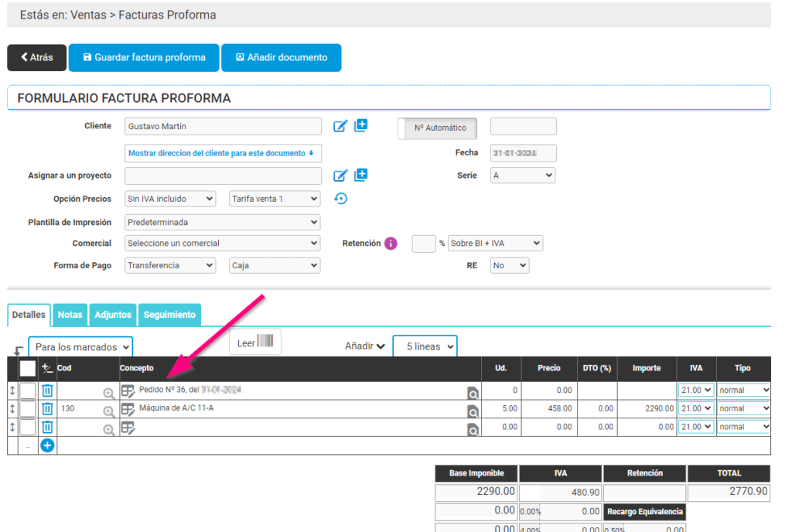This screenshot has width=792, height=532.
Task: Click the green plus icon to add a line
Action: [47, 445]
